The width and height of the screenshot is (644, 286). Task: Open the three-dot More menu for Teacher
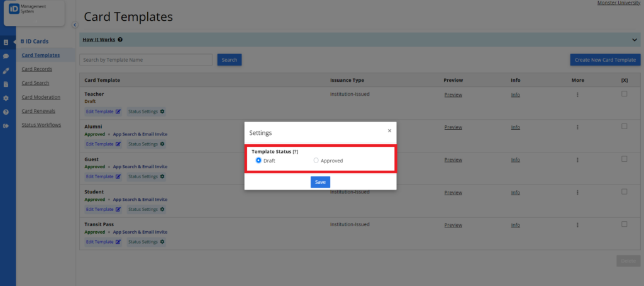click(577, 94)
